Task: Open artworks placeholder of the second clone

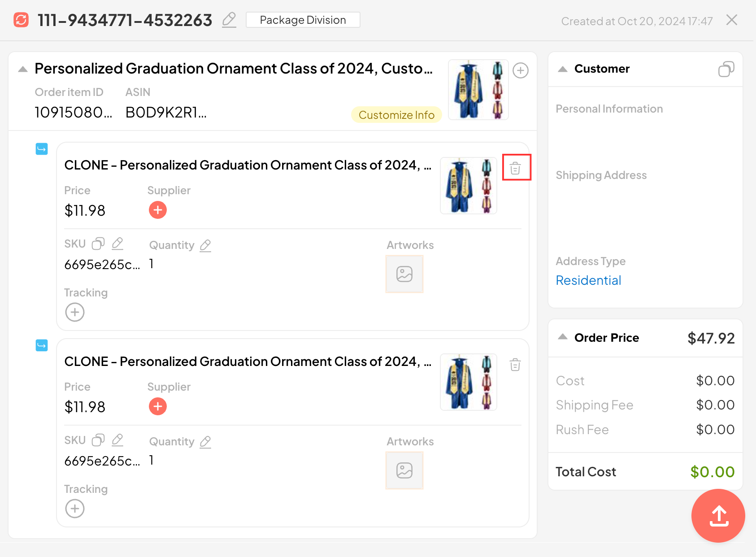Action: pyautogui.click(x=404, y=470)
